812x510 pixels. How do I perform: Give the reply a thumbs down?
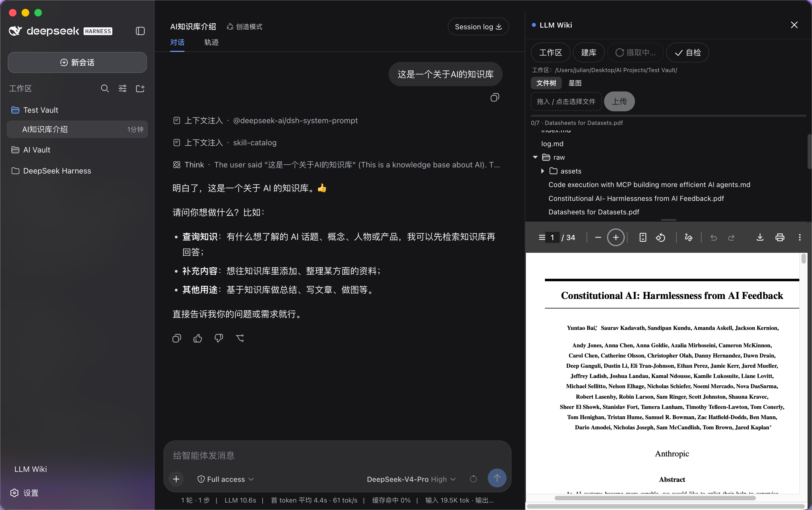tap(219, 338)
